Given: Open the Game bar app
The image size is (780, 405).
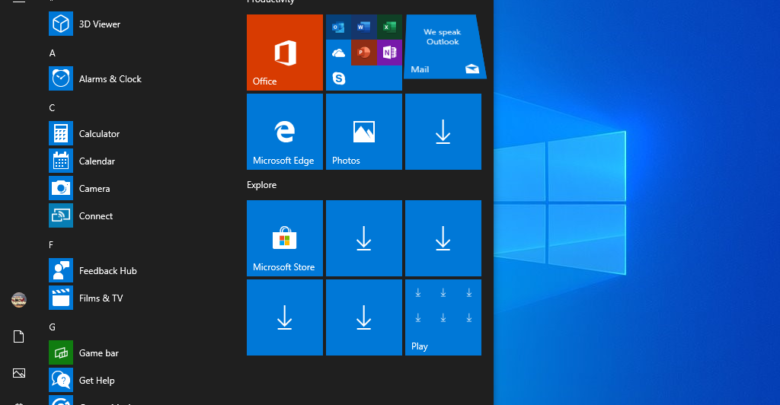Looking at the screenshot, I should pyautogui.click(x=84, y=353).
